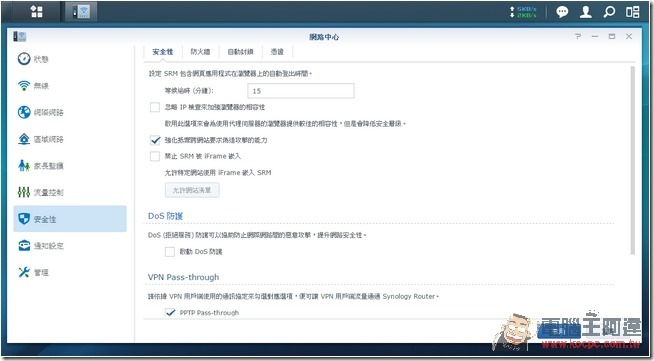Click the 網路中心 window title
The width and height of the screenshot is (654, 361).
[324, 37]
